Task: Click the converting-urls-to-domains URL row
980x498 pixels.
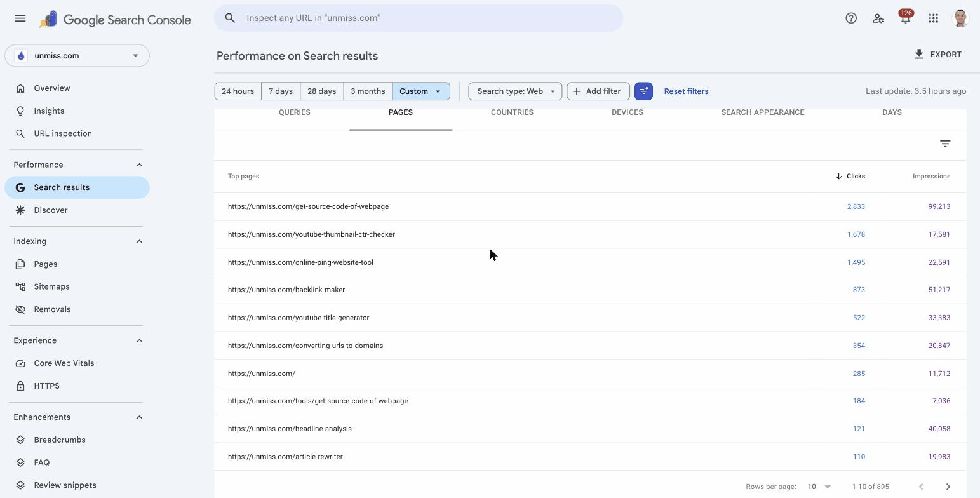Action: click(590, 346)
